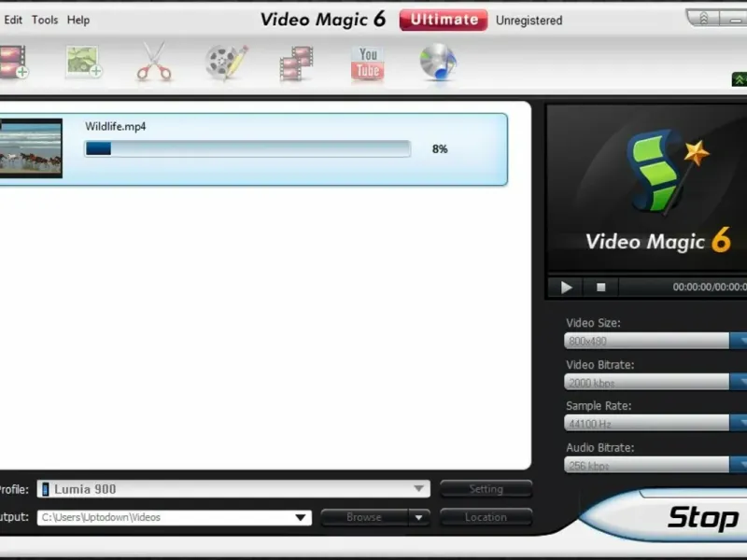Expand the Sample Rate dropdown
747x560 pixels.
point(739,424)
